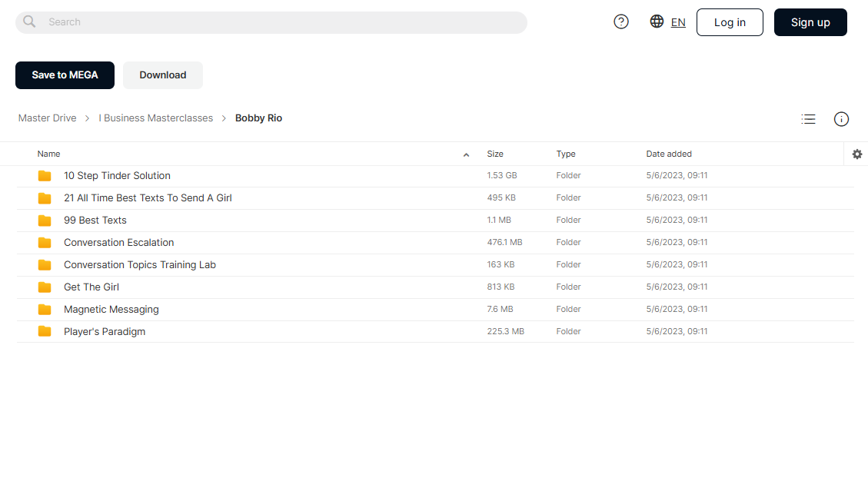The image size is (868, 491).
Task: Click the 10 Step Tinder Solution folder icon
Action: [45, 176]
